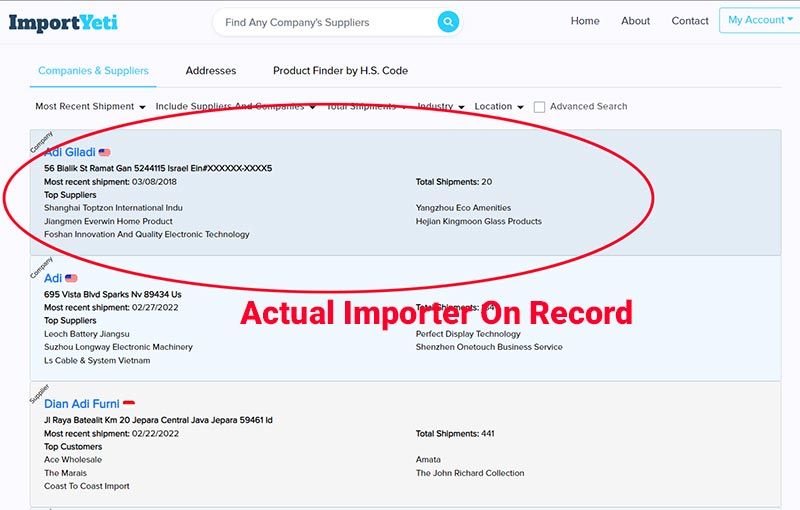The height and width of the screenshot is (510, 800).
Task: Click Jl Raya Batealit Km 20 Jepara address
Action: [x=158, y=420]
